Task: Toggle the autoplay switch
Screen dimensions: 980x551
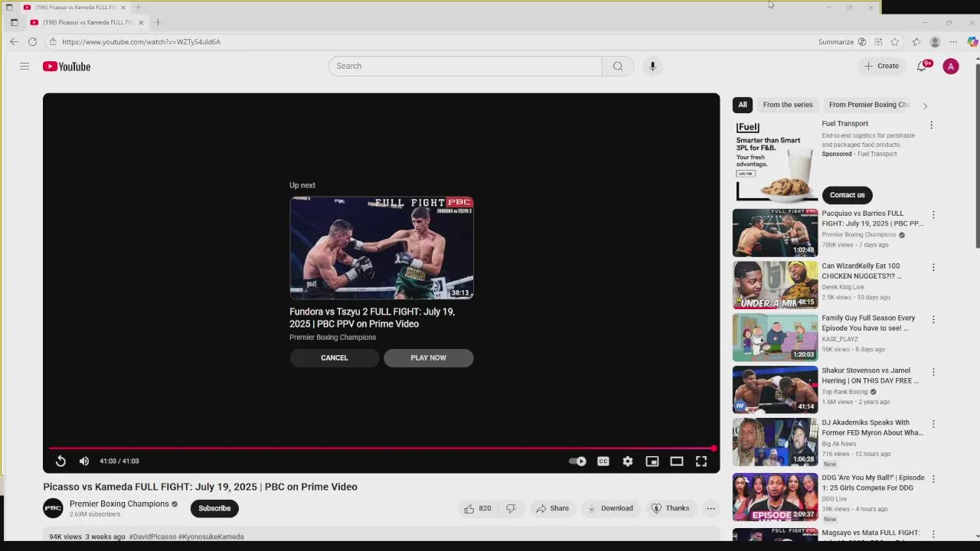Action: (x=577, y=461)
